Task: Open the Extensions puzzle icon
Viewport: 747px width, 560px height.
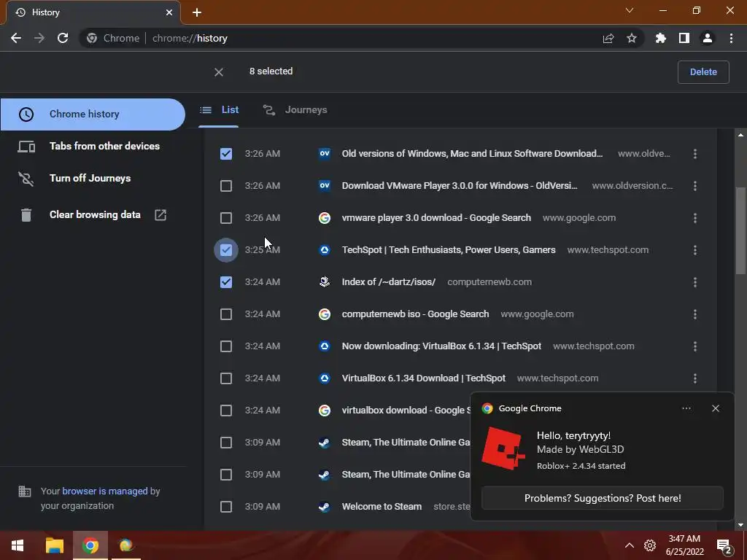Action: (661, 38)
